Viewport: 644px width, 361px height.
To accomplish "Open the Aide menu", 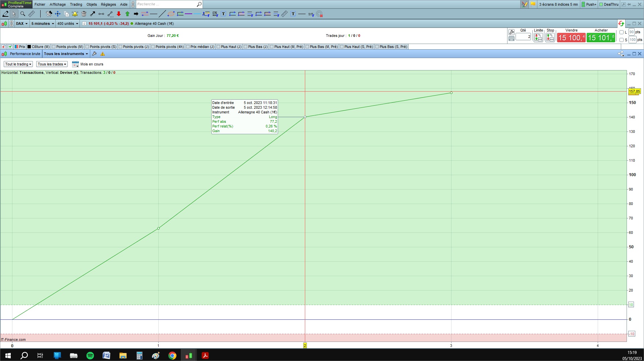I will pos(124,4).
